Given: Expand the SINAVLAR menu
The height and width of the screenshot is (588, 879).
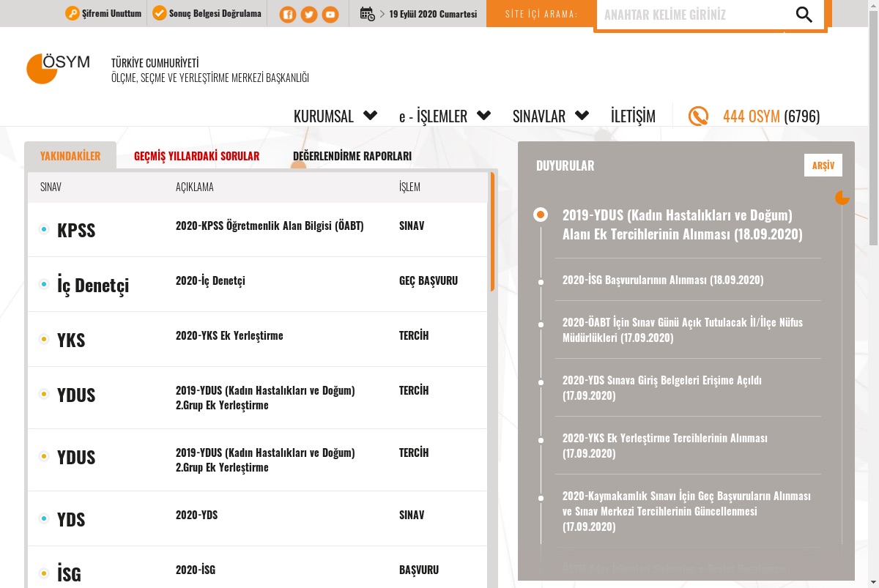Looking at the screenshot, I should pyautogui.click(x=551, y=116).
